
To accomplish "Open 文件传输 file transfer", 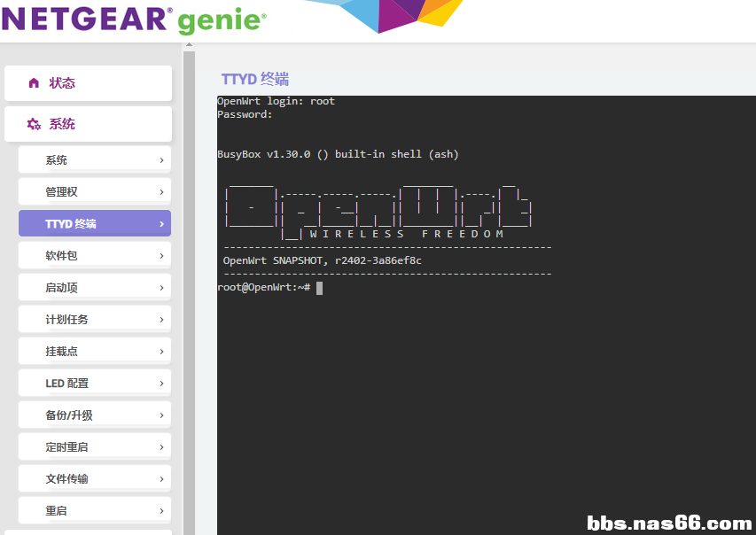I will pos(94,479).
